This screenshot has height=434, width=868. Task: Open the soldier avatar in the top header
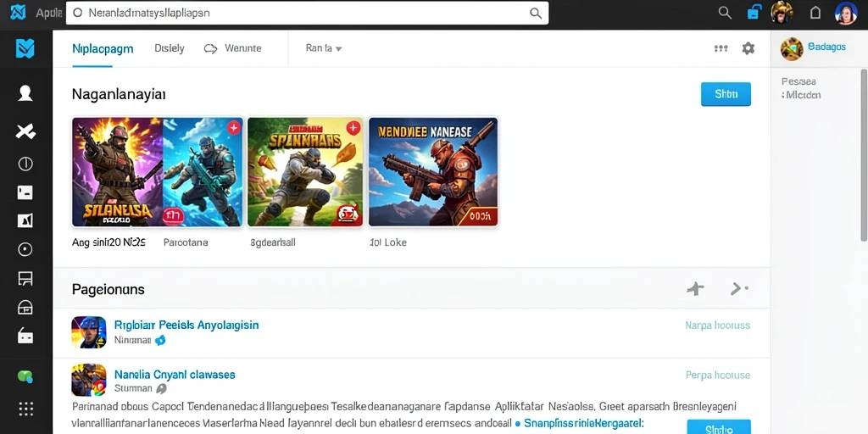782,12
